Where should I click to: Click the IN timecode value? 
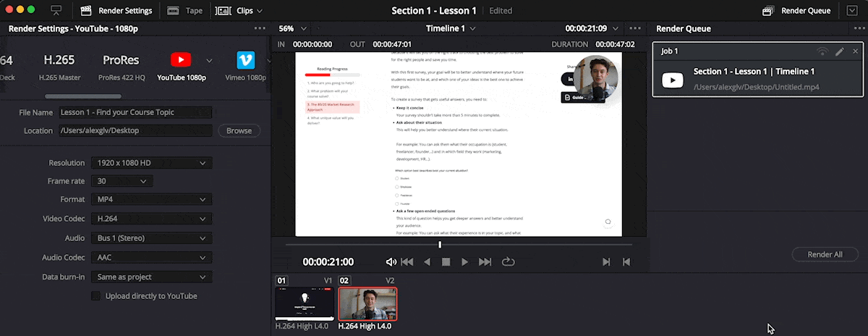[x=313, y=44]
